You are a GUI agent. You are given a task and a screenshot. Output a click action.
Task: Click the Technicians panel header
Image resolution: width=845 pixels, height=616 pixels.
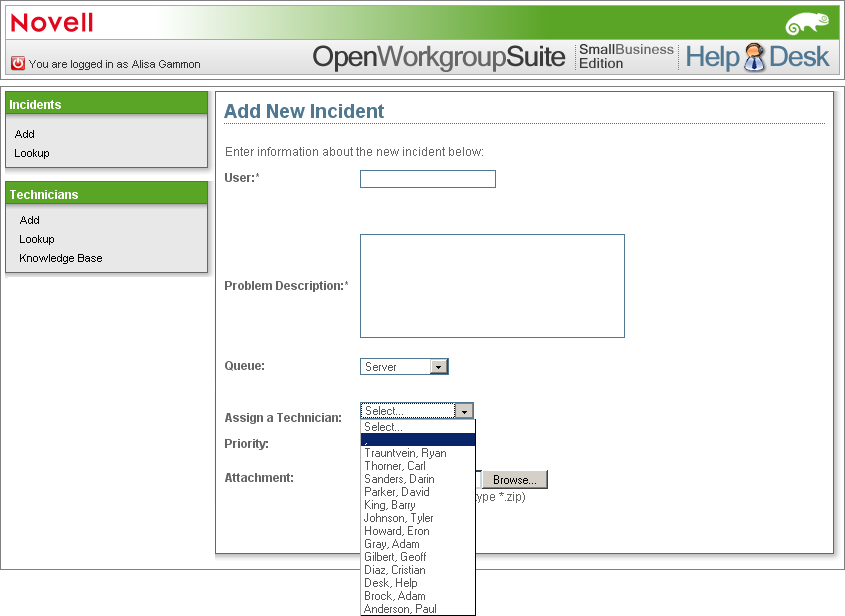[x=106, y=193]
